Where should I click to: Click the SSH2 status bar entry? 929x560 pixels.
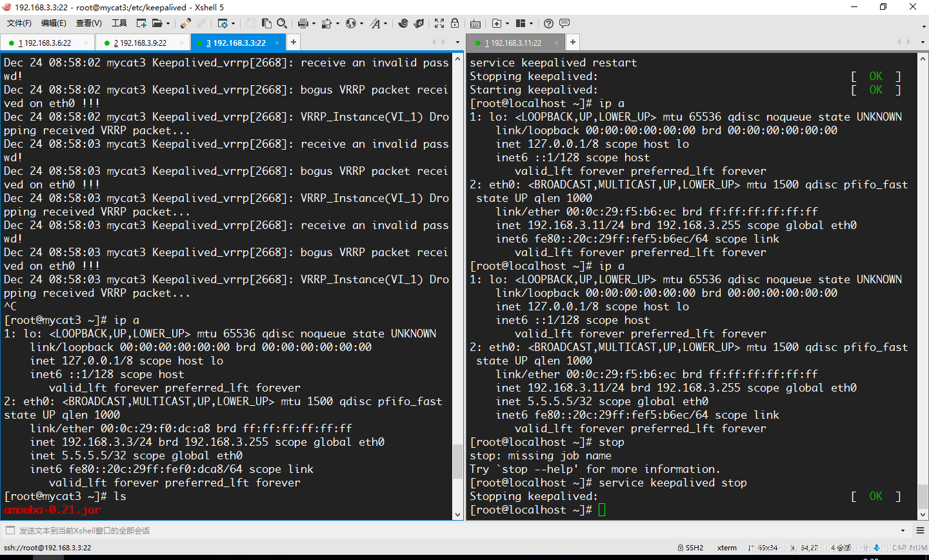pyautogui.click(x=690, y=548)
